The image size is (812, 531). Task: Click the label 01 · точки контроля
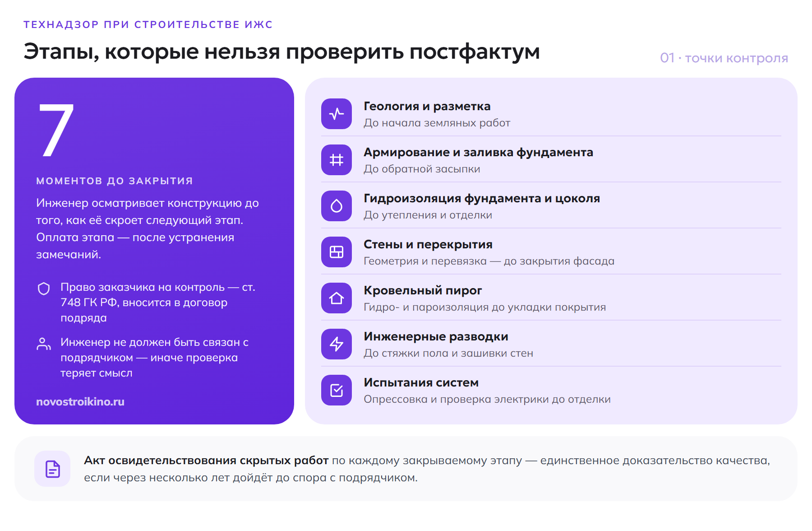[724, 58]
